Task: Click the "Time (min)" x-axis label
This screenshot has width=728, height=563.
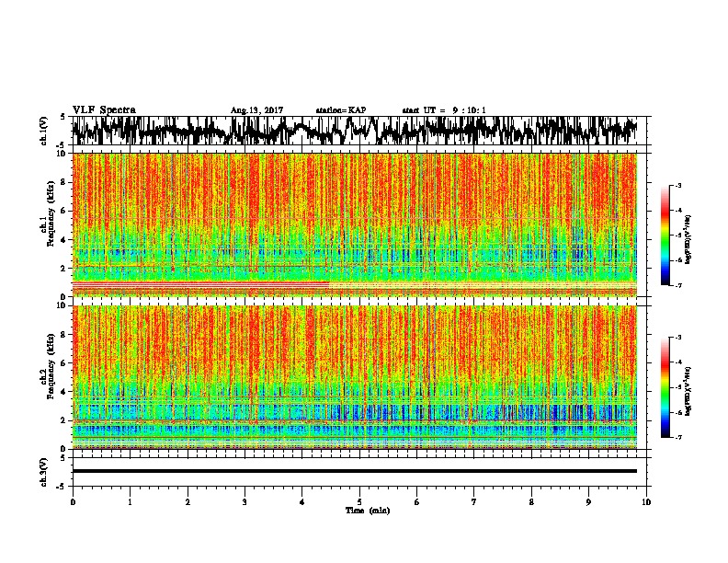Action: (368, 511)
